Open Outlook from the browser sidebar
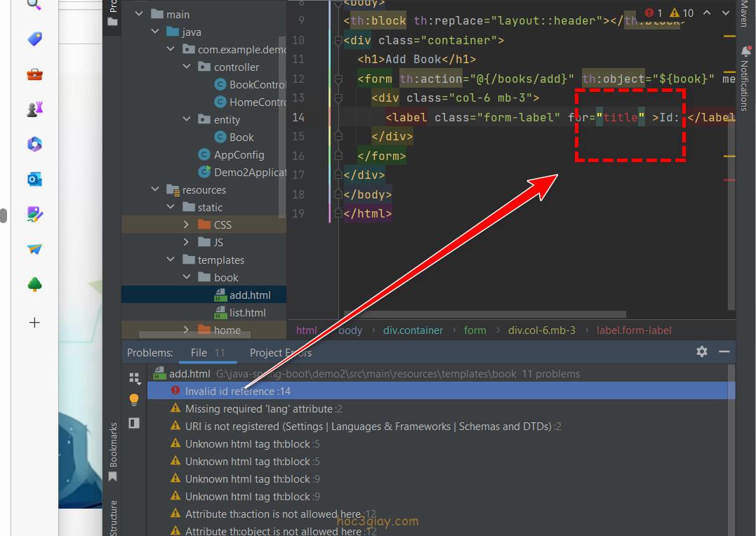This screenshot has height=536, width=756. click(x=34, y=179)
